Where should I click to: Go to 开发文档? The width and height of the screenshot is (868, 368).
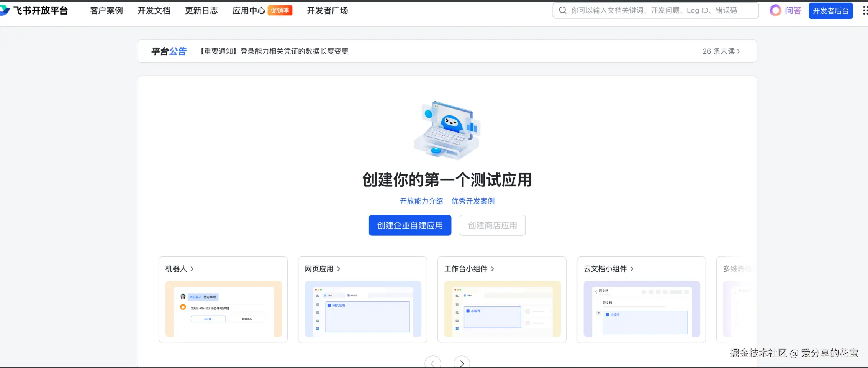(x=154, y=10)
